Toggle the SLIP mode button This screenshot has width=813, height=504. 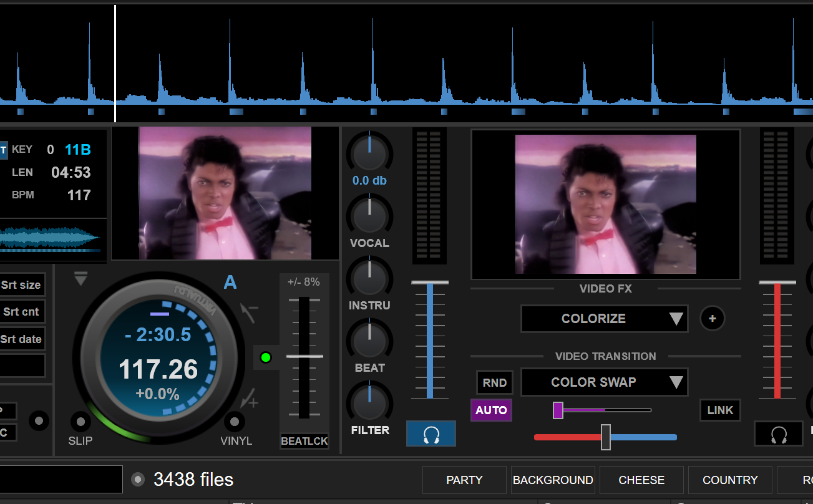(x=80, y=422)
